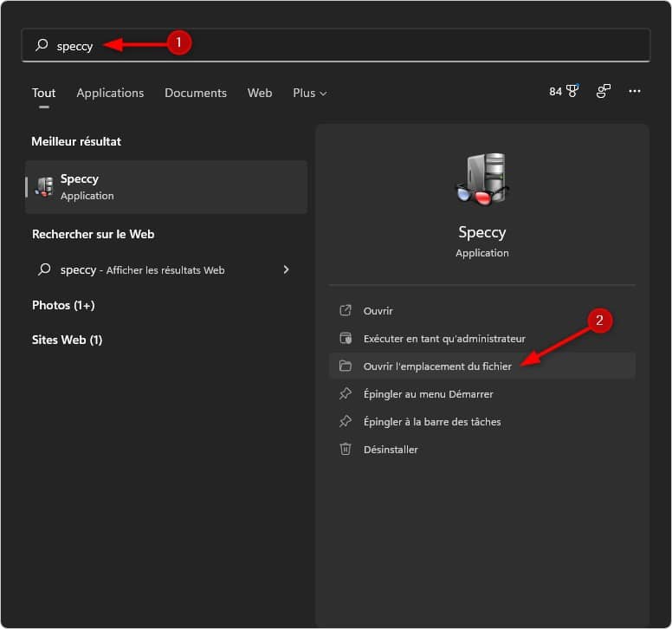Open the three-dots more options menu
Viewport: 672px width, 629px height.
pos(634,91)
